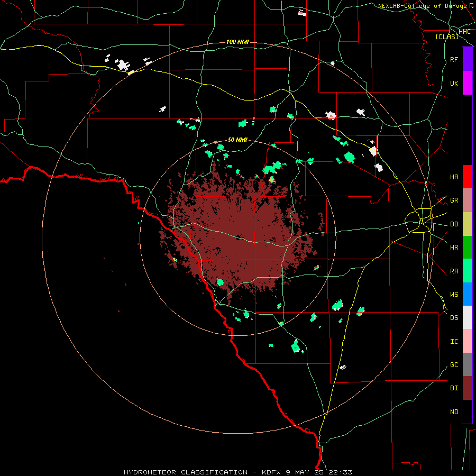This screenshot has height=476, width=476.
Task: Click the dark green HR legend swatch
Action: tap(467, 248)
